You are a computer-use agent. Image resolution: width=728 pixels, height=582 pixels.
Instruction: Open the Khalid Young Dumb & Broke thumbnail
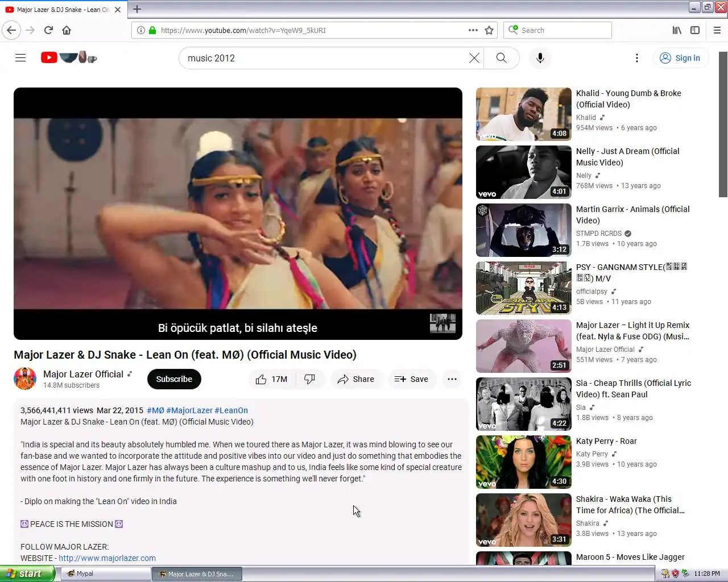pyautogui.click(x=524, y=114)
